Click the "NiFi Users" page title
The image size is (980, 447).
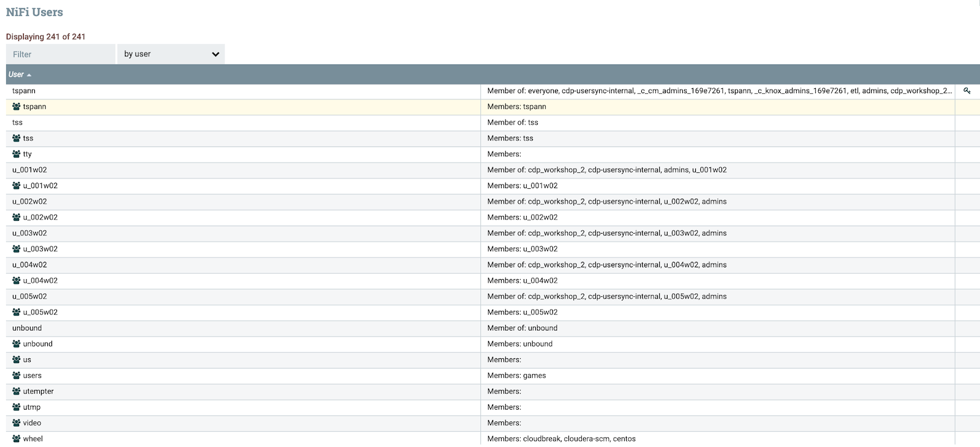[x=34, y=12]
